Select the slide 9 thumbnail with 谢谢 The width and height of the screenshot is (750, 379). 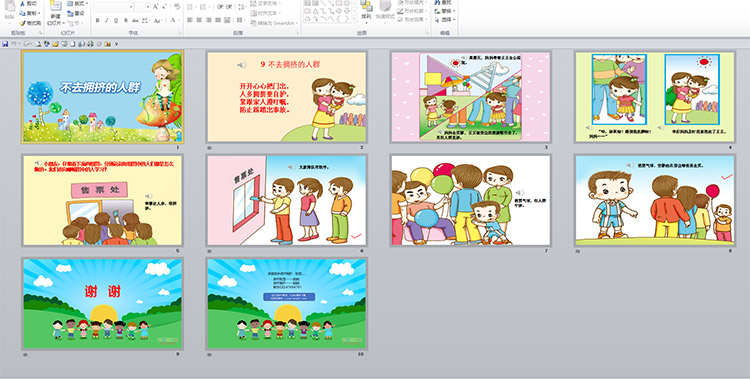[x=102, y=303]
